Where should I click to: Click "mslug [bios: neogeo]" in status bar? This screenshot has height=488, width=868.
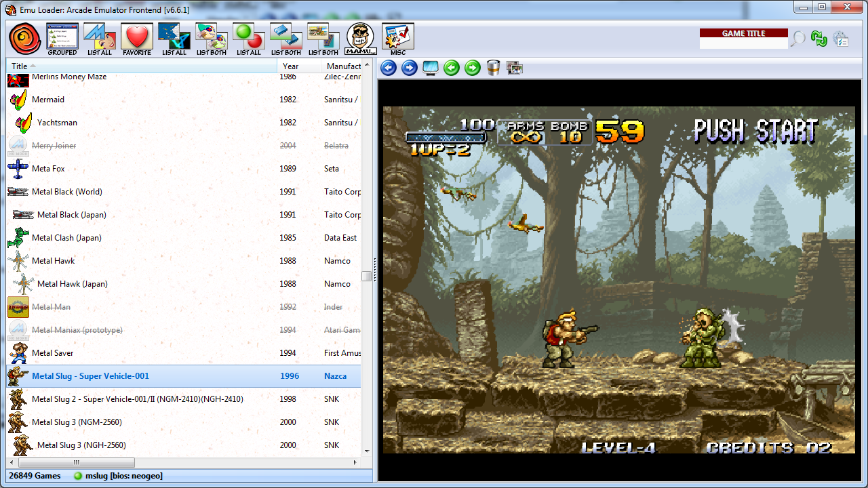point(123,476)
